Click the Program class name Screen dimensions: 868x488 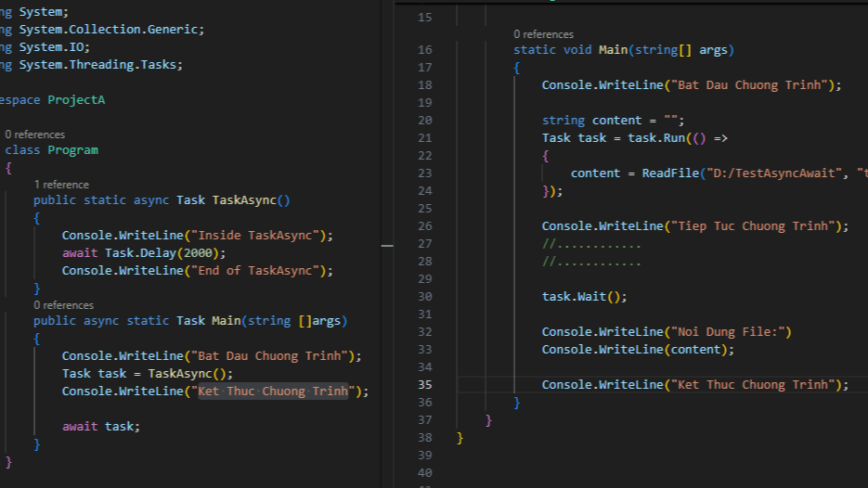point(72,150)
